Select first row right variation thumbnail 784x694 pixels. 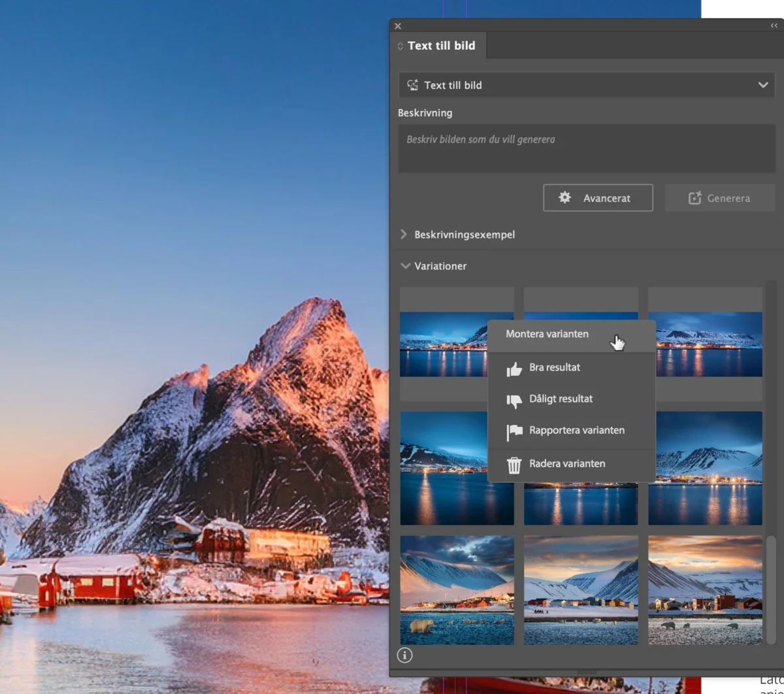pyautogui.click(x=706, y=344)
